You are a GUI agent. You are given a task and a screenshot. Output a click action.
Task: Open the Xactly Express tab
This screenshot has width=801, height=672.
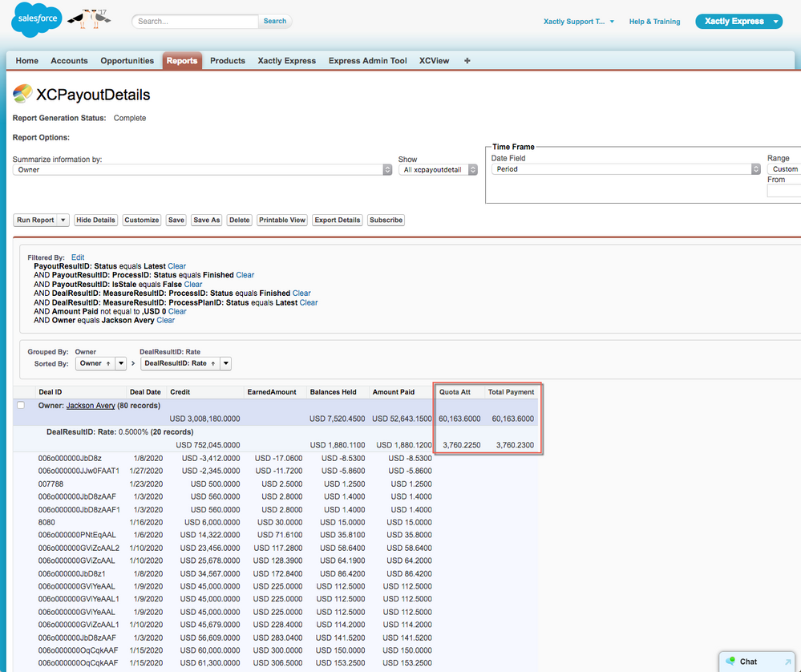286,61
